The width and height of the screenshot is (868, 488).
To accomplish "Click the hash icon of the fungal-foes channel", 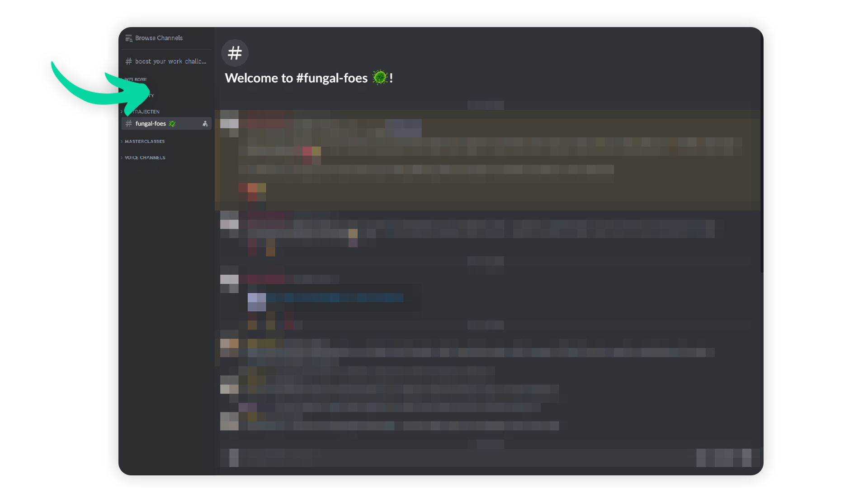I will 129,124.
